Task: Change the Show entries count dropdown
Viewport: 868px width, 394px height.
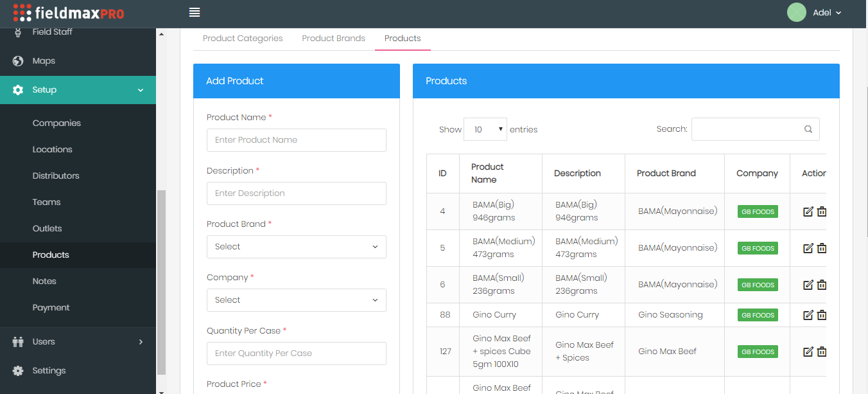Action: tap(485, 129)
